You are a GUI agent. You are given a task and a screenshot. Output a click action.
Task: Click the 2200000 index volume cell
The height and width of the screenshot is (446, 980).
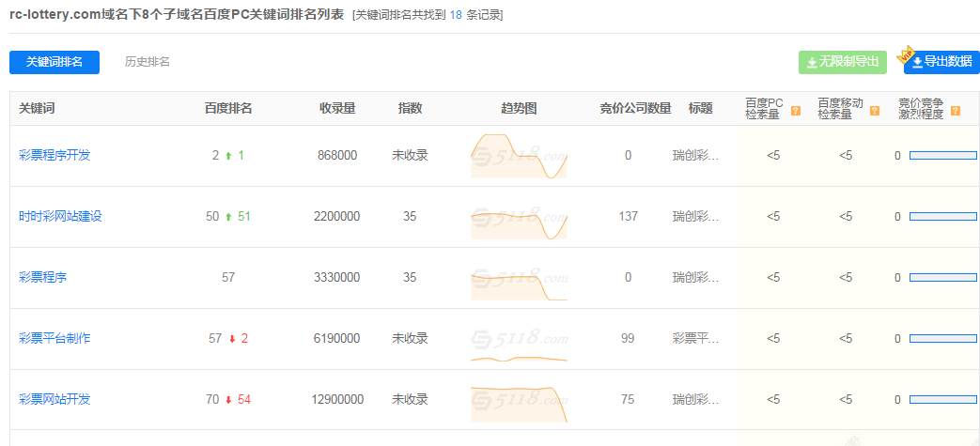337,216
